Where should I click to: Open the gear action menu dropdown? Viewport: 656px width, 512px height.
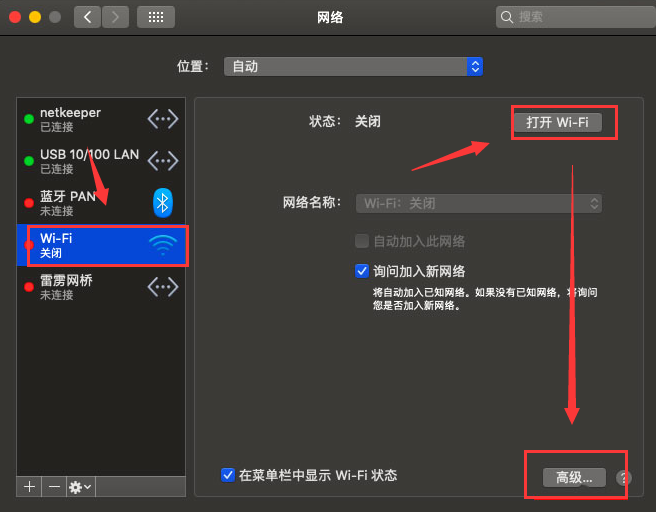80,486
